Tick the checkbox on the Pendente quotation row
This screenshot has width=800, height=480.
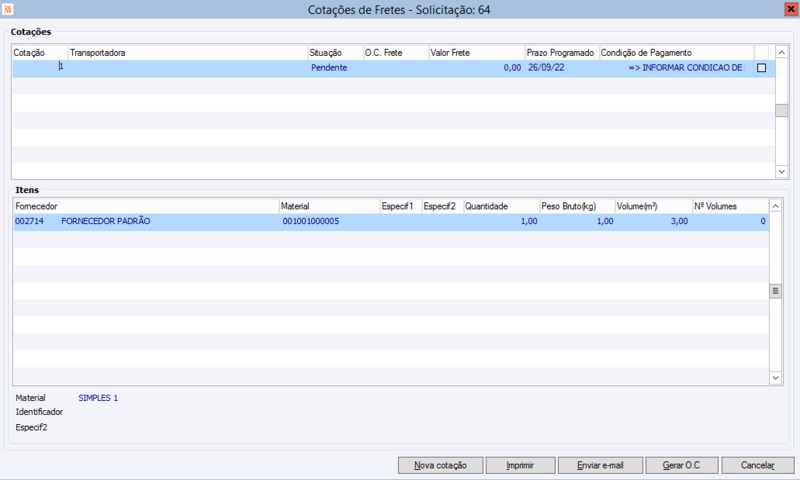[x=761, y=68]
